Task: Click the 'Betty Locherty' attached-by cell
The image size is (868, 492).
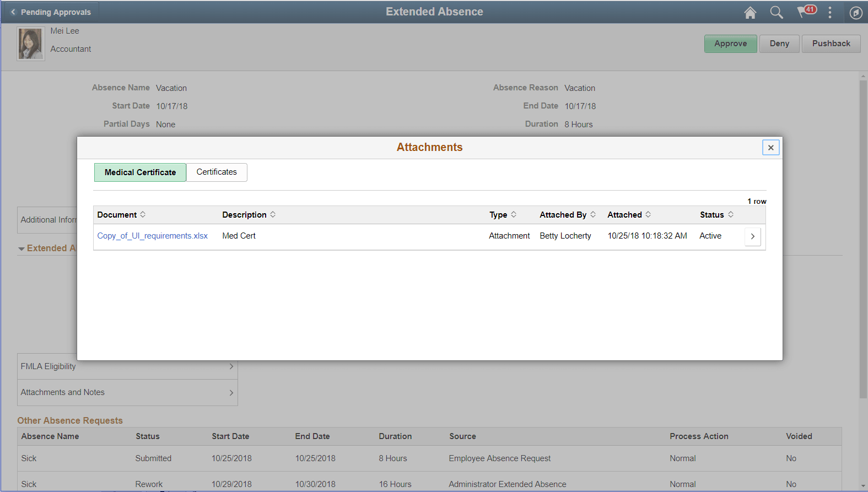Action: click(565, 236)
